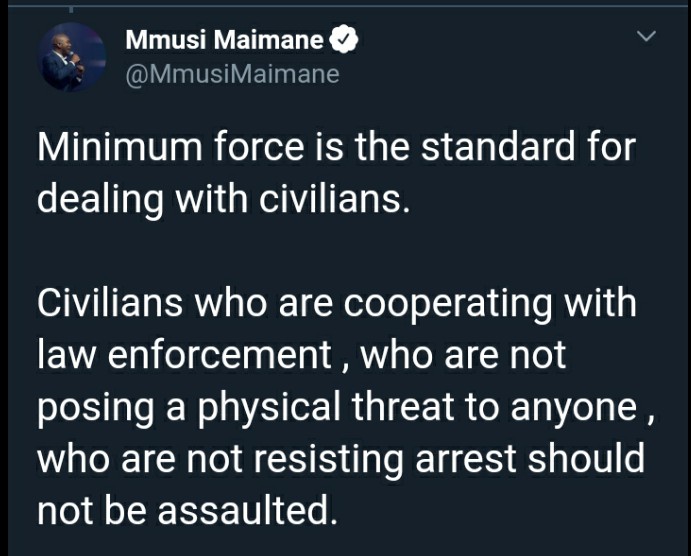
Task: Open the Mmusi Maimane display name link
Action: (225, 40)
